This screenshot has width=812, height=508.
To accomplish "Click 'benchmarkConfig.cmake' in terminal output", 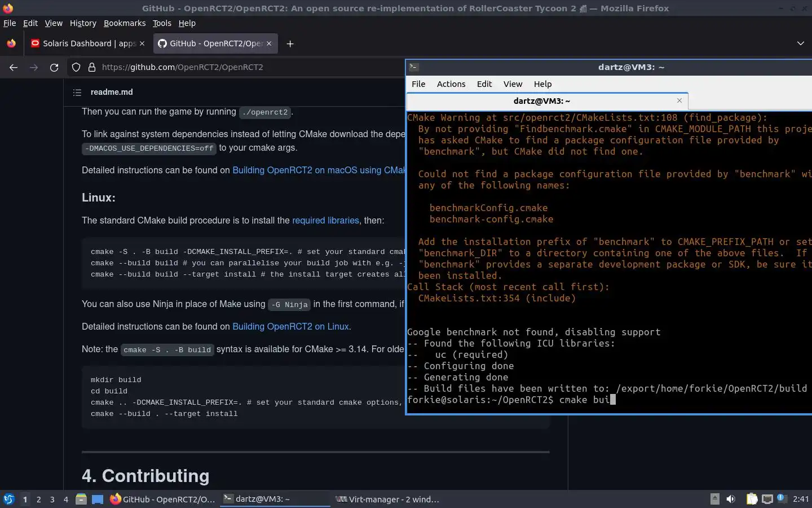I will pyautogui.click(x=488, y=208).
